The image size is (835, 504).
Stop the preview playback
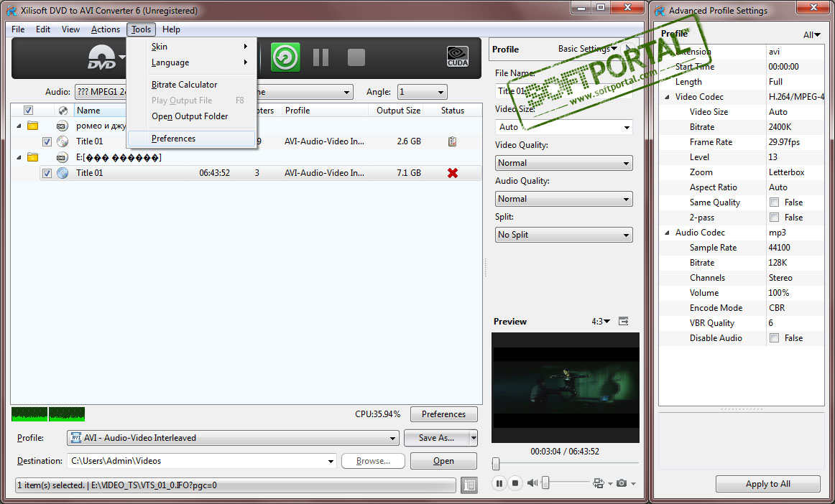click(x=515, y=483)
